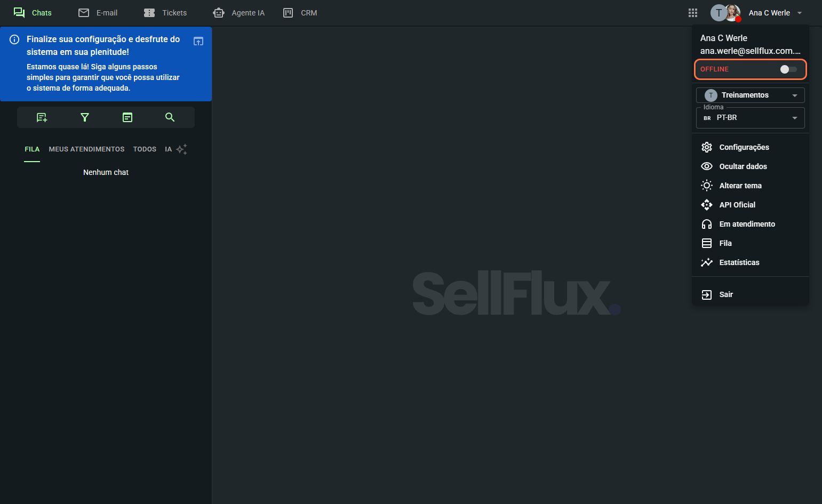Switch to the FILA tab
The height and width of the screenshot is (504, 822).
32,149
